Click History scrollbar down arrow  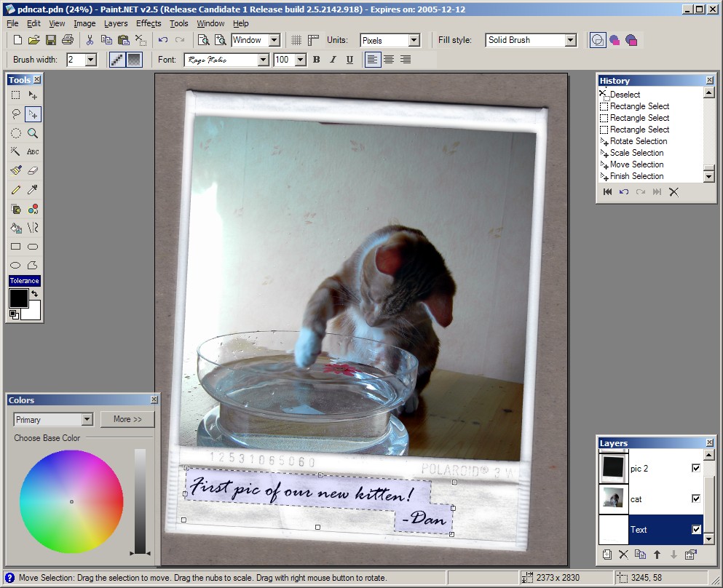[709, 177]
